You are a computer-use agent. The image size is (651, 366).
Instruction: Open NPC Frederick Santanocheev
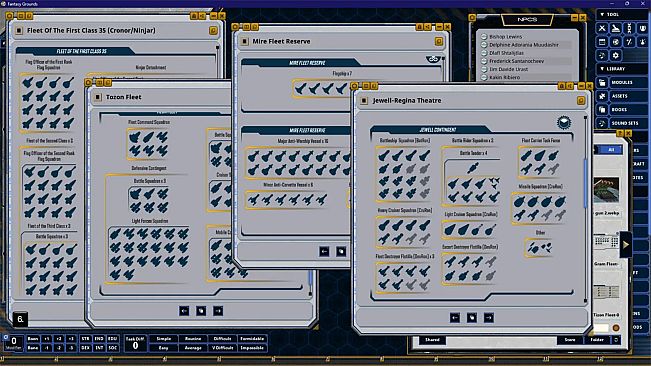pos(516,61)
